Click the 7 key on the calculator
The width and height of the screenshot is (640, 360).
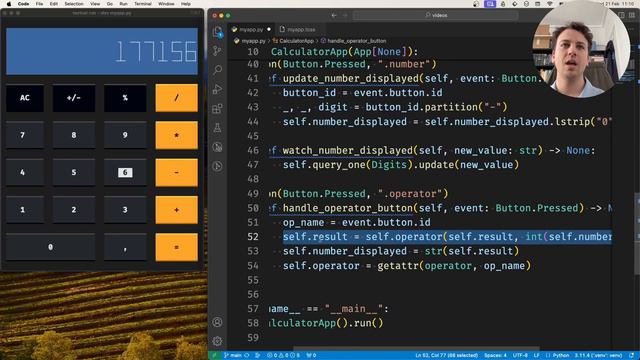[25, 135]
